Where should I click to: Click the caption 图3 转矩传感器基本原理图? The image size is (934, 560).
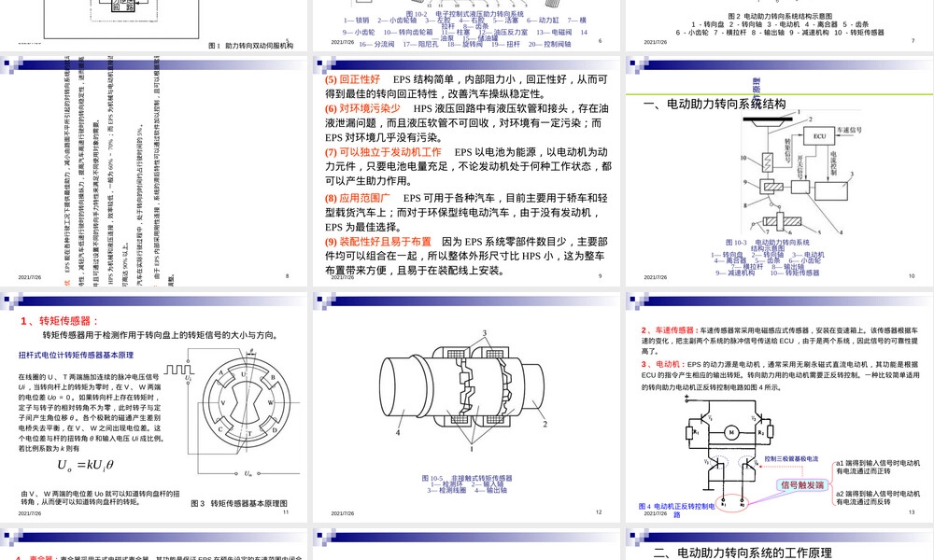(239, 503)
